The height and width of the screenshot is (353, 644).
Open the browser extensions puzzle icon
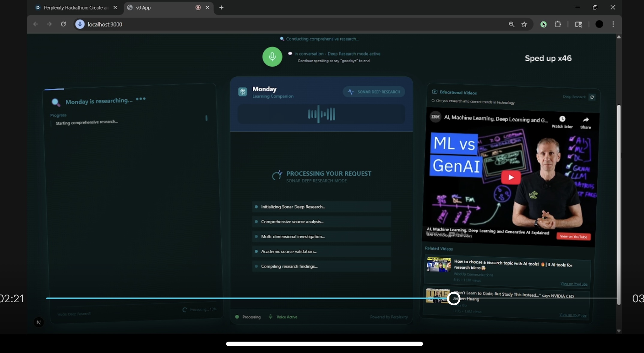tap(558, 24)
